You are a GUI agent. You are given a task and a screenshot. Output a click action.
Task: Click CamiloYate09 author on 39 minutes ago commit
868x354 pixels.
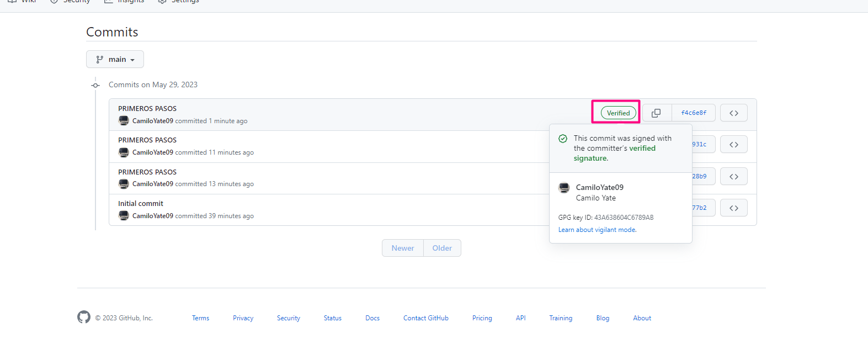(x=153, y=216)
